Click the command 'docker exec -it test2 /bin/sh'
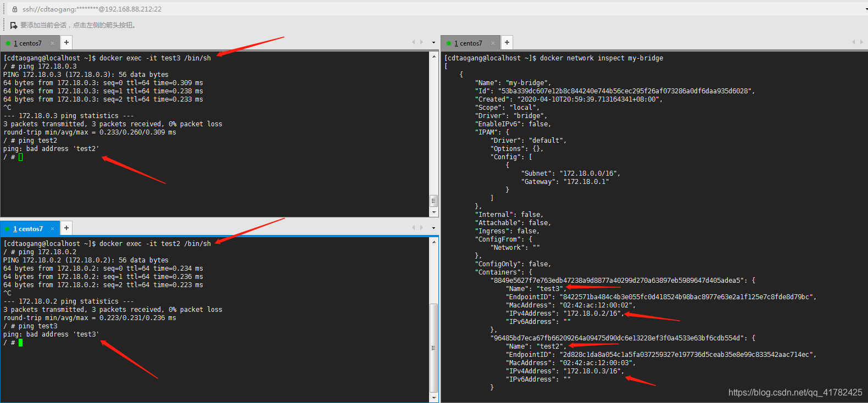868x403 pixels. pyautogui.click(x=155, y=244)
